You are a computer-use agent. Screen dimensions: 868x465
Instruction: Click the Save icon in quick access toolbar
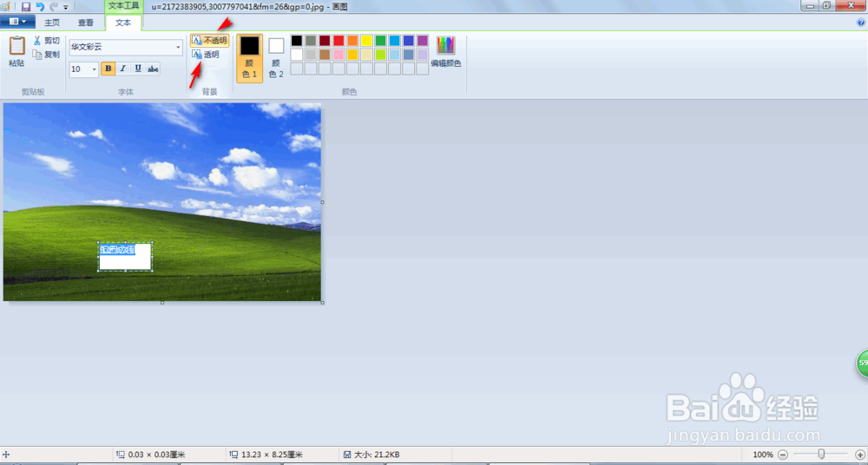point(26,7)
